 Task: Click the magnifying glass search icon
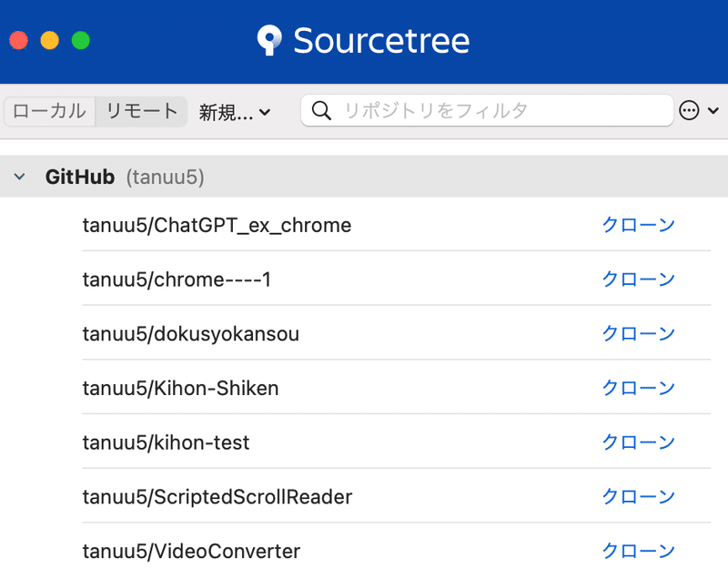click(x=321, y=111)
